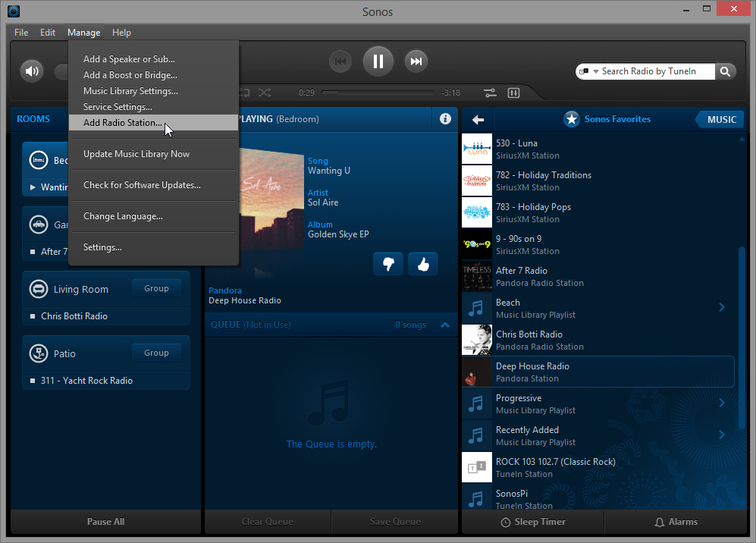The image size is (756, 543).
Task: Select SonosPi music note icon
Action: coord(477,497)
